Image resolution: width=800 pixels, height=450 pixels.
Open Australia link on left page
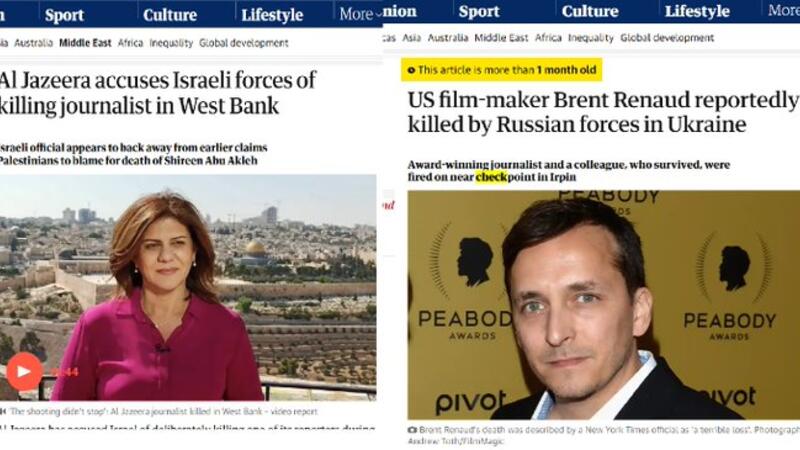[x=34, y=43]
